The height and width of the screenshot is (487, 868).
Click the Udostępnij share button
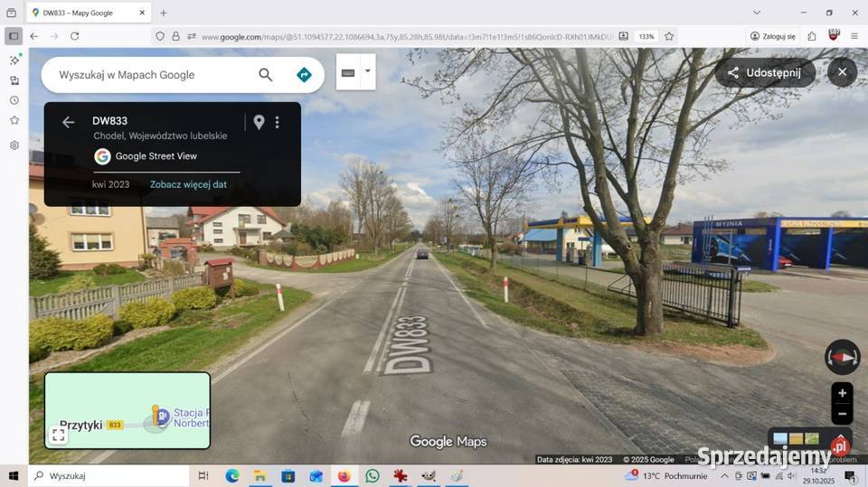[765, 72]
